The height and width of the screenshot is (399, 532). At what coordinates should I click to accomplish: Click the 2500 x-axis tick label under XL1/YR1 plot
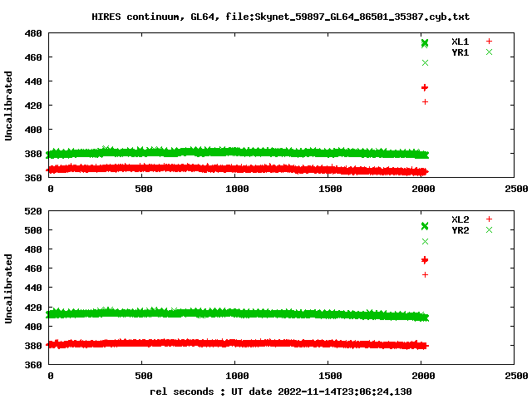point(516,189)
